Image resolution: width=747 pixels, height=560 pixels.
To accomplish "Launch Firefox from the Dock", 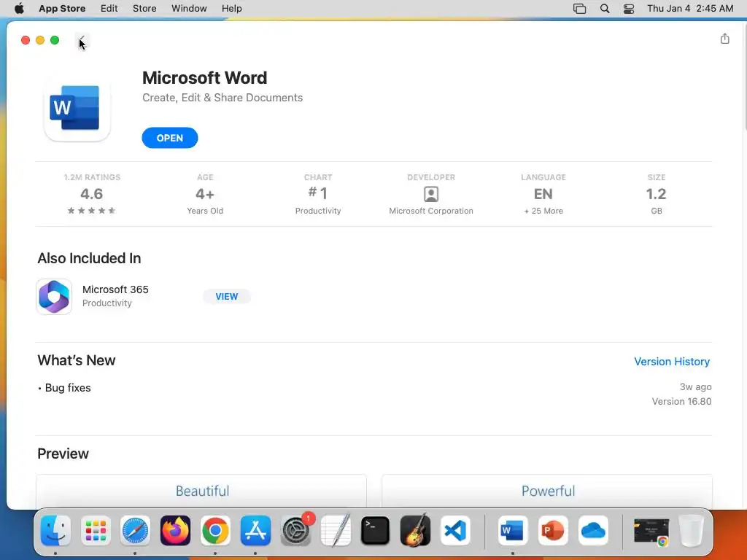I will point(175,531).
